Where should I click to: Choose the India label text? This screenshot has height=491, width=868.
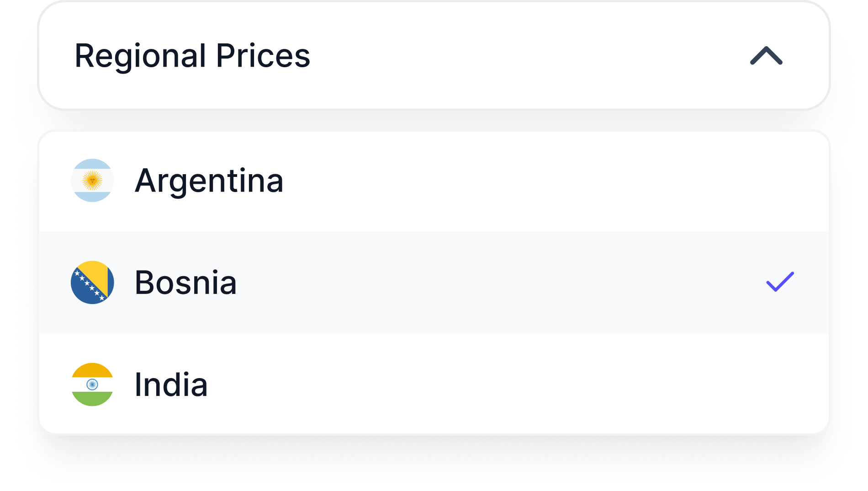click(171, 384)
